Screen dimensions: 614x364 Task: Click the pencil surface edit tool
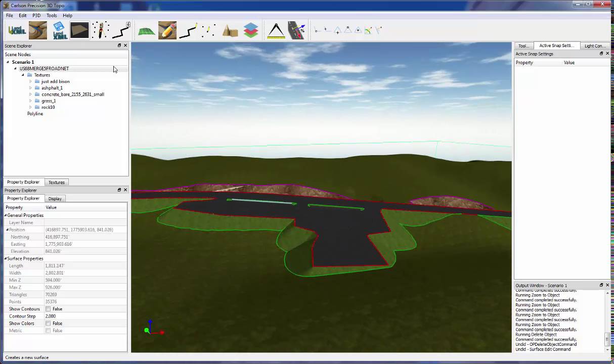167,30
